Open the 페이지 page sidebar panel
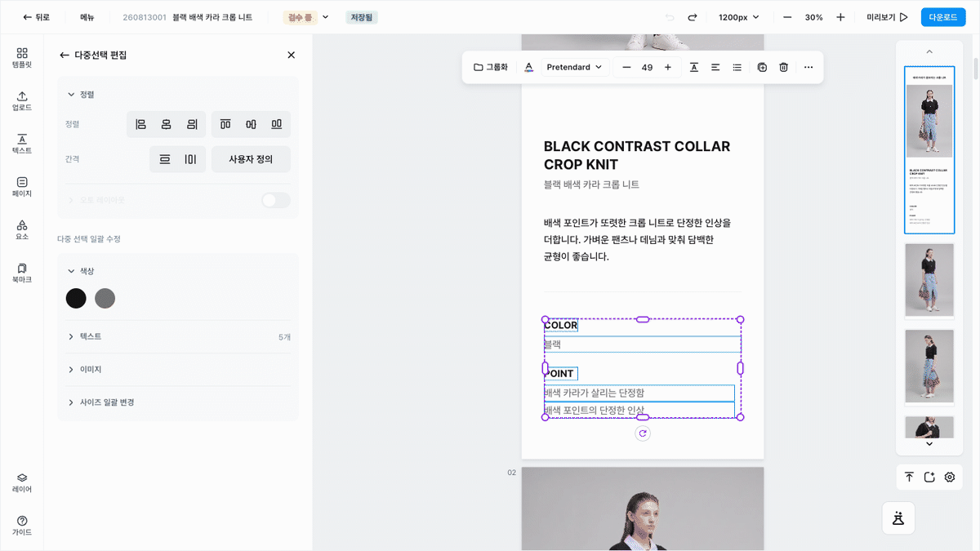 coord(22,187)
